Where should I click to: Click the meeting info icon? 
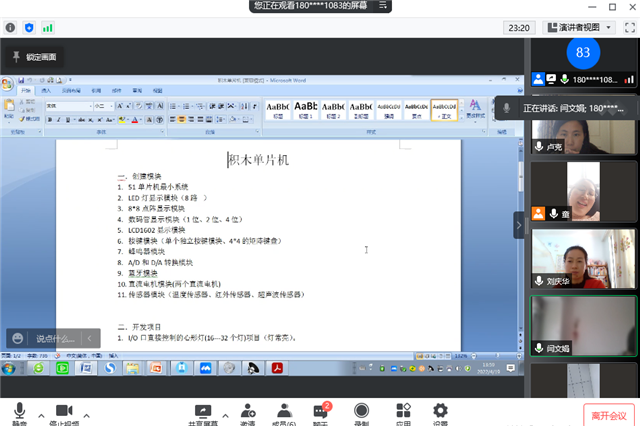coord(10,27)
